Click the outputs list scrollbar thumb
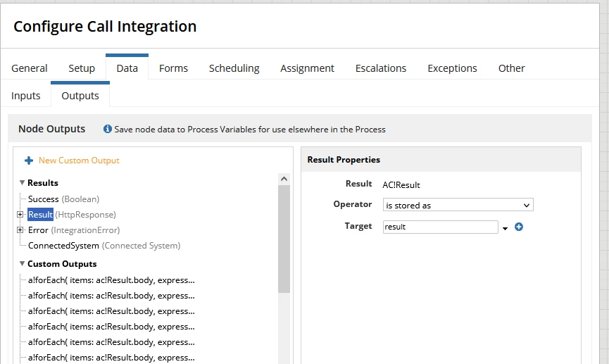The width and height of the screenshot is (609, 364). [x=284, y=239]
